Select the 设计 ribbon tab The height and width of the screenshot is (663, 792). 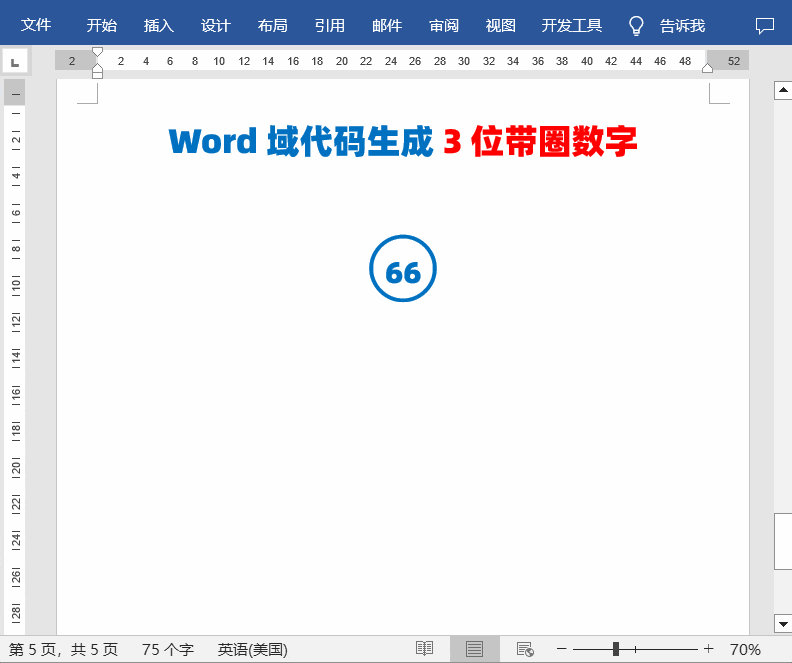(216, 25)
